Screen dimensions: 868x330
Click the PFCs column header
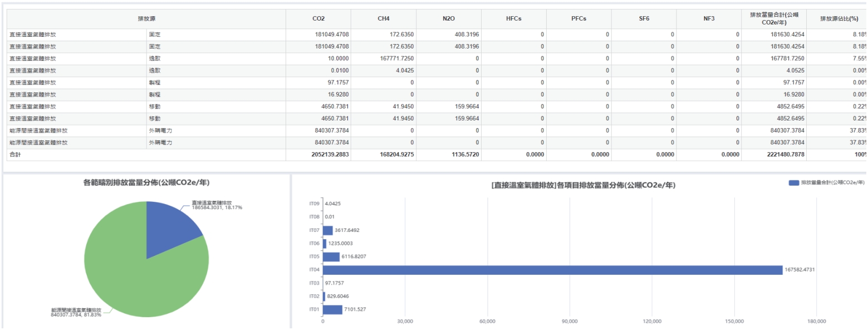pos(579,19)
